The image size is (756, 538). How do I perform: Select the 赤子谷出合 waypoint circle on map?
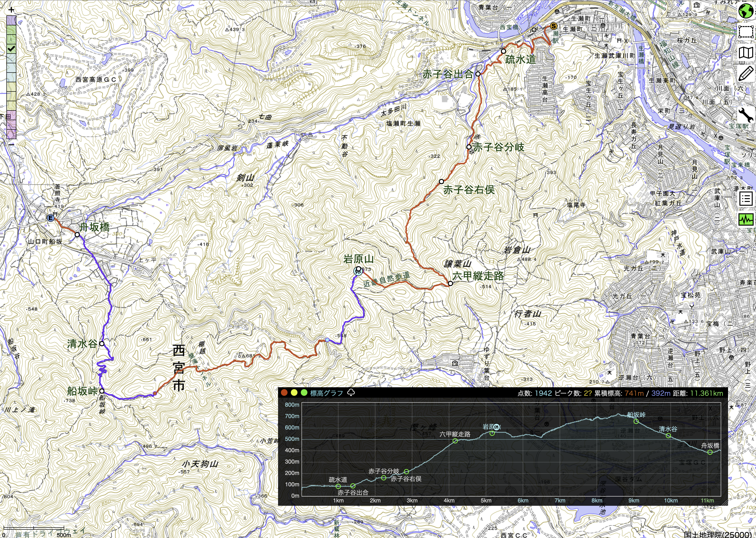pos(478,73)
